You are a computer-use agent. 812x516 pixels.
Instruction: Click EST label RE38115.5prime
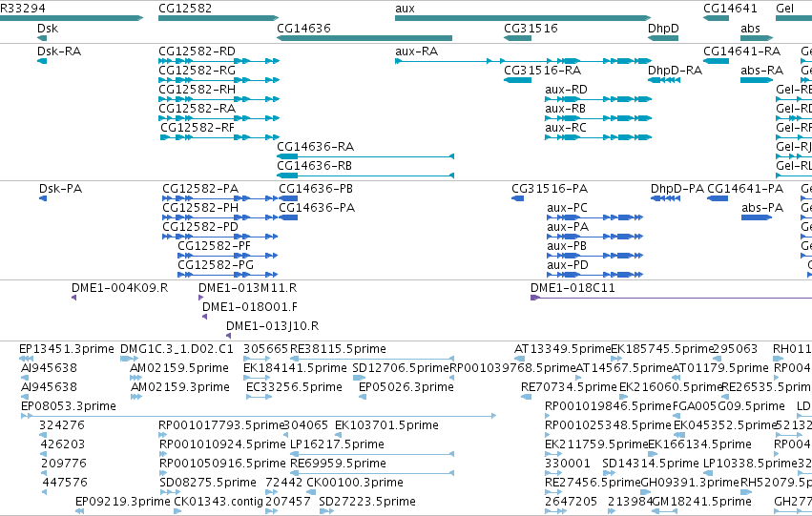coord(338,349)
